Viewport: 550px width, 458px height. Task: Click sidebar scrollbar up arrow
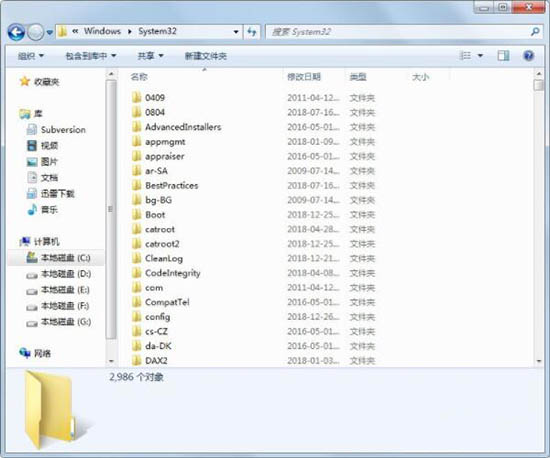[111, 74]
